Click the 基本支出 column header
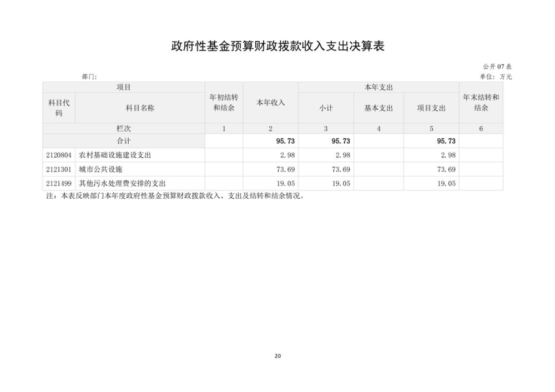Viewport: 555px width, 392px height. [378, 108]
